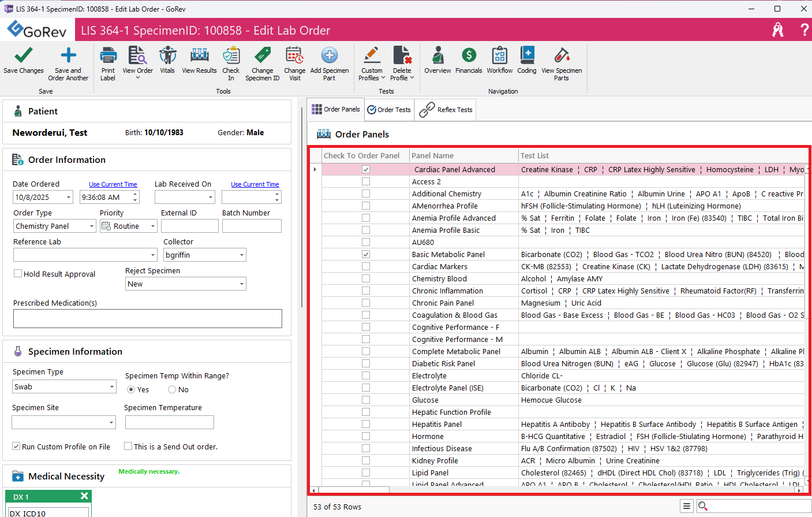Open the Vitals tool
Viewport: 812px width, 517px height.
pyautogui.click(x=167, y=56)
